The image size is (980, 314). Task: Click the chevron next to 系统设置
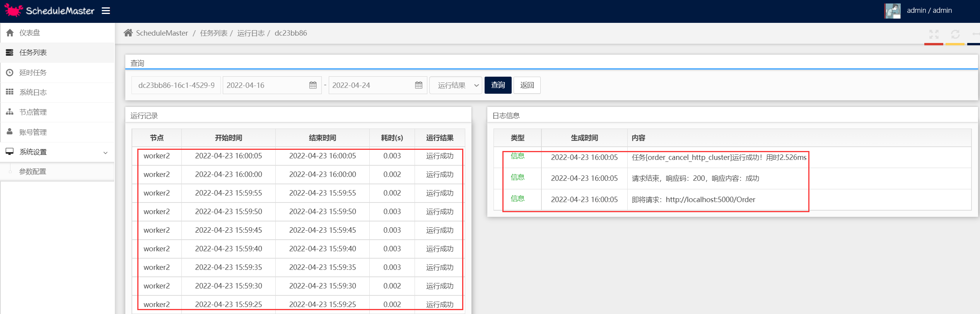(106, 153)
